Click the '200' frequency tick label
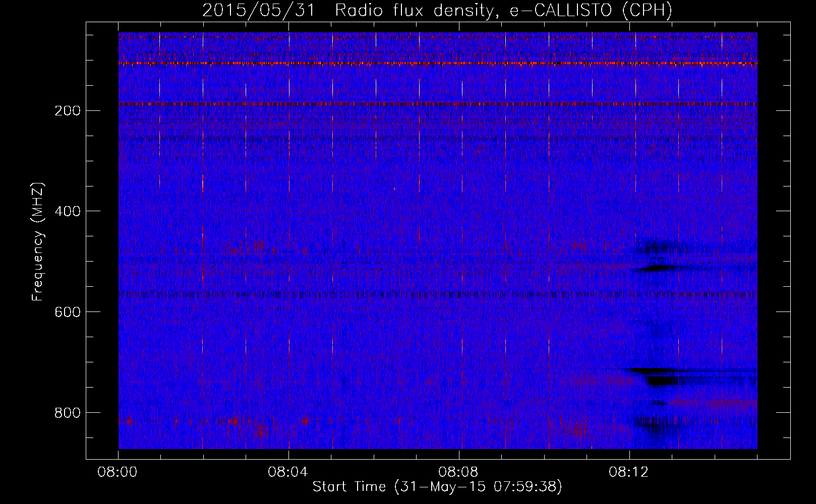 click(67, 111)
